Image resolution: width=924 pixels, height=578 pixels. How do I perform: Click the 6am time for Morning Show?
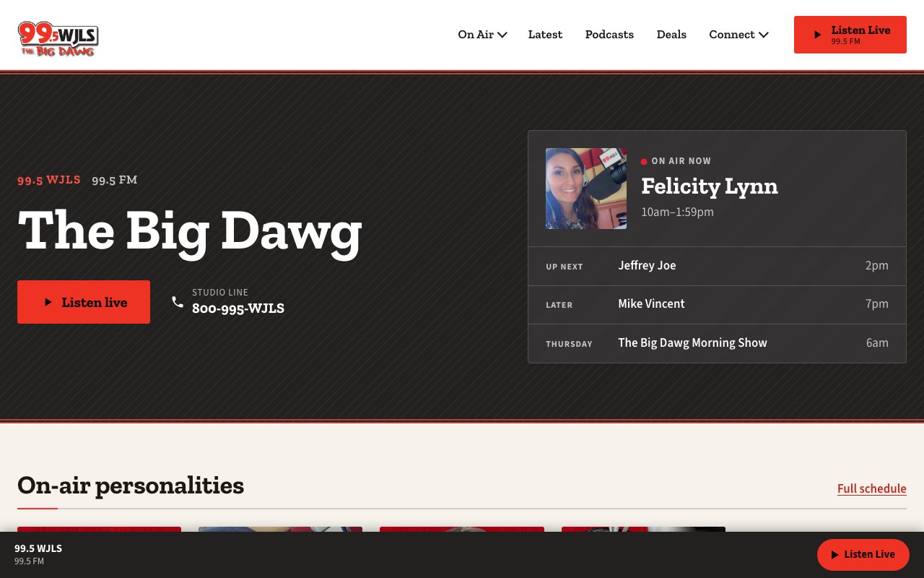point(877,343)
